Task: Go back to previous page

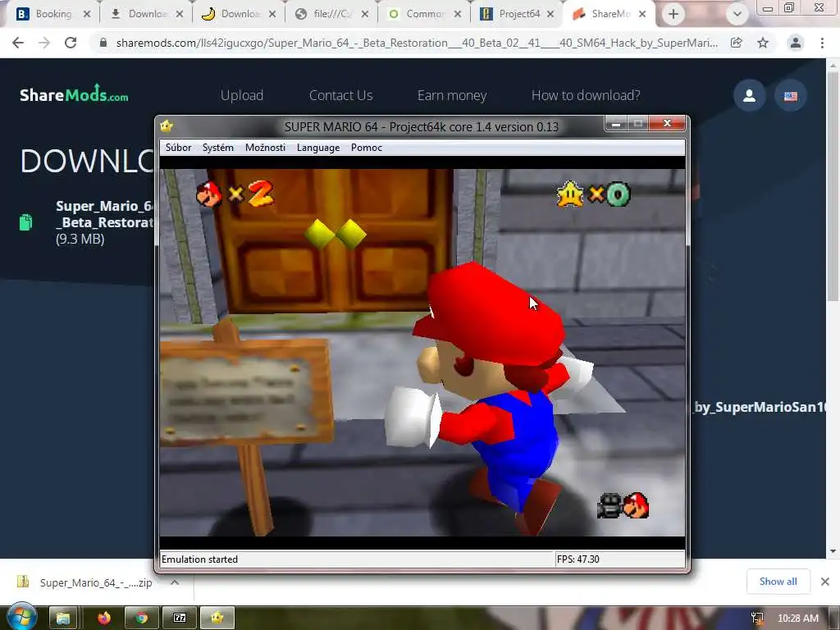Action: coord(18,43)
